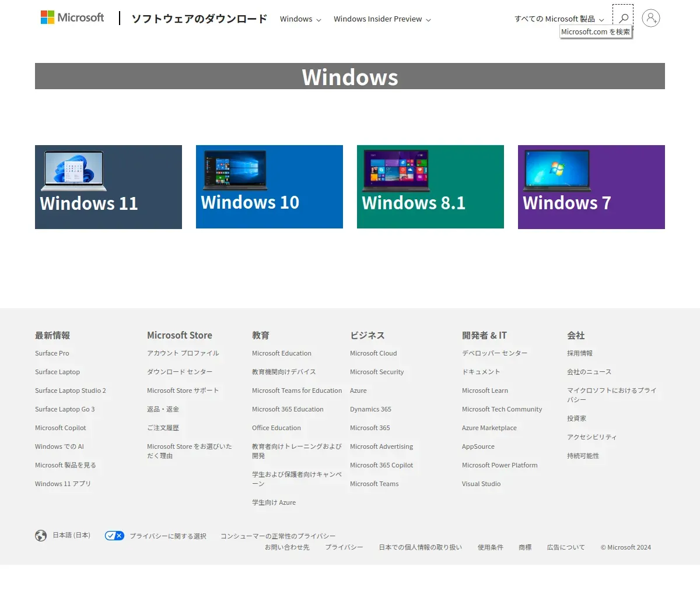The width and height of the screenshot is (700, 612).
Task: Expand the Windows Insider Preview dropdown
Action: tap(382, 19)
